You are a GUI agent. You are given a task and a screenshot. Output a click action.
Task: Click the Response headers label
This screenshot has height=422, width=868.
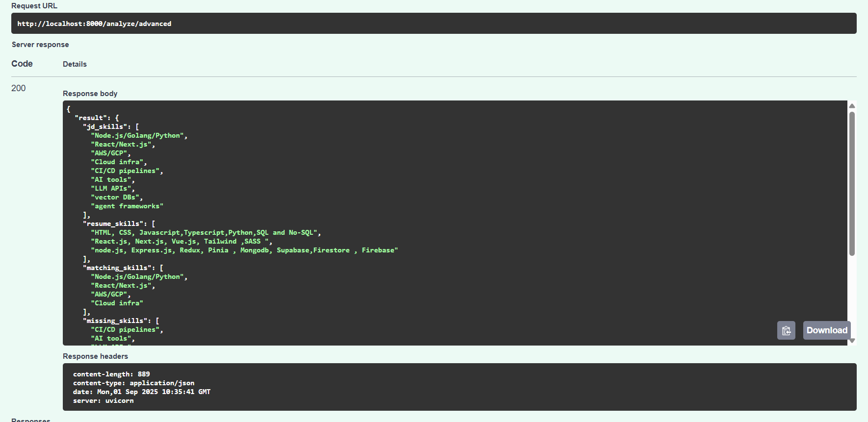[95, 356]
